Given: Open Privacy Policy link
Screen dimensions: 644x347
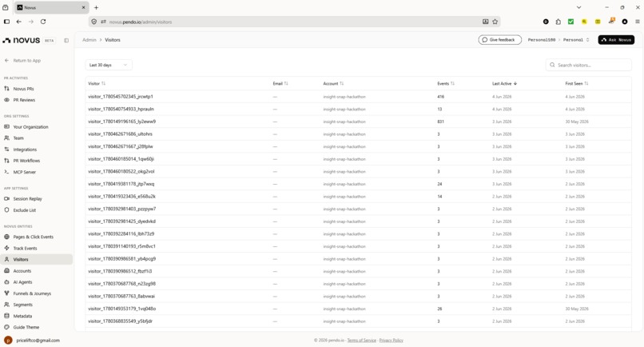Looking at the screenshot, I should pos(391,340).
